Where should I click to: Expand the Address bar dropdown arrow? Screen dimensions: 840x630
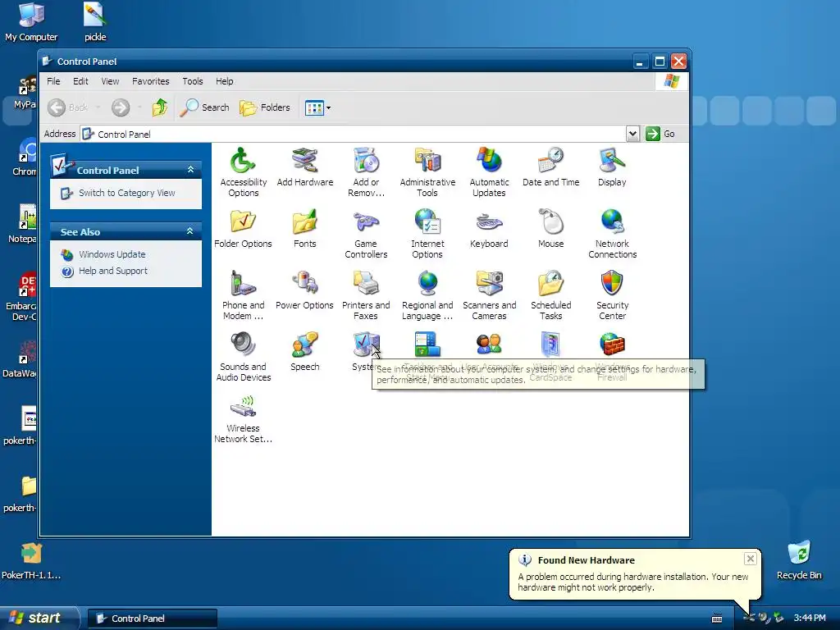tap(632, 134)
